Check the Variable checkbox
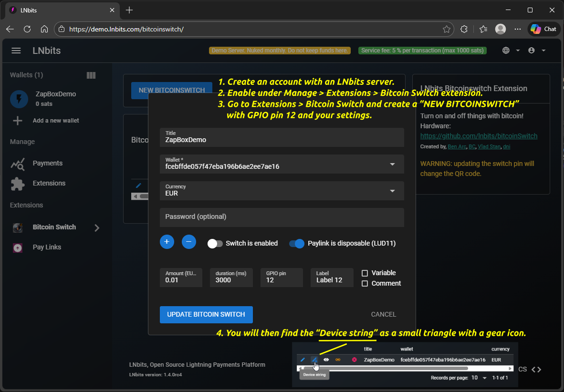Screen dimensions: 564x392 (366, 273)
